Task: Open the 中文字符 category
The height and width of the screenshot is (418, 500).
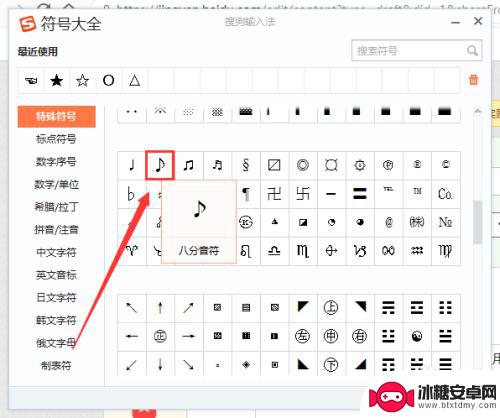Action: point(57,252)
